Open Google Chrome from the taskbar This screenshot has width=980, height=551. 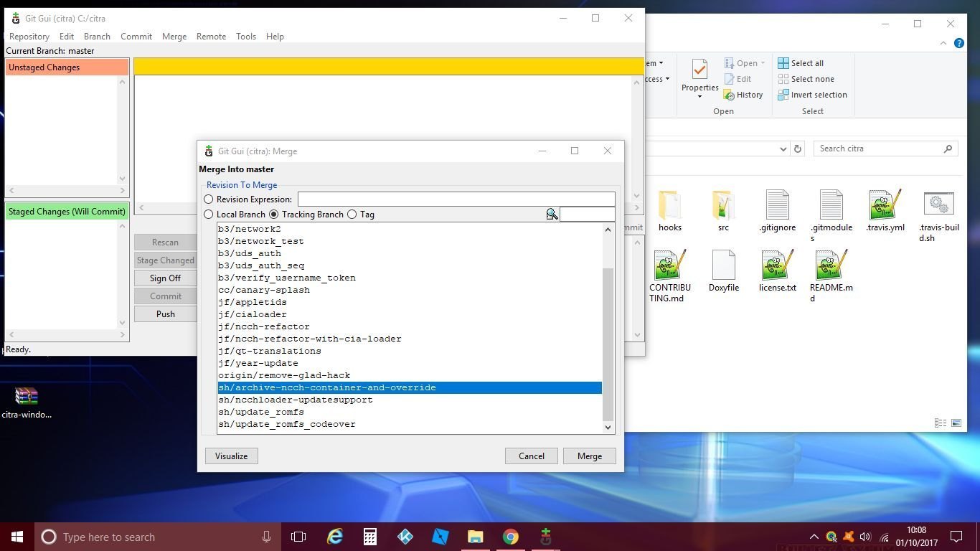point(511,537)
